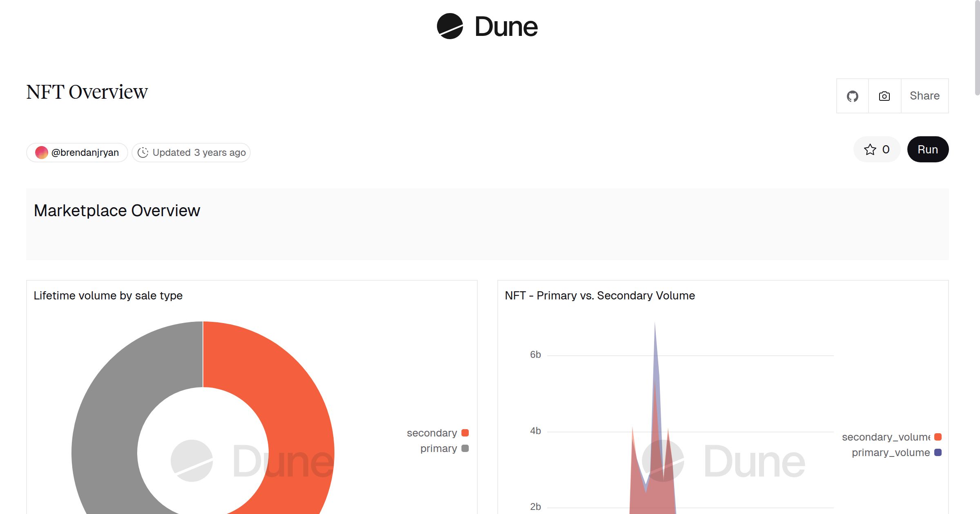Click the star favorite icon
The image size is (980, 514).
tap(870, 150)
